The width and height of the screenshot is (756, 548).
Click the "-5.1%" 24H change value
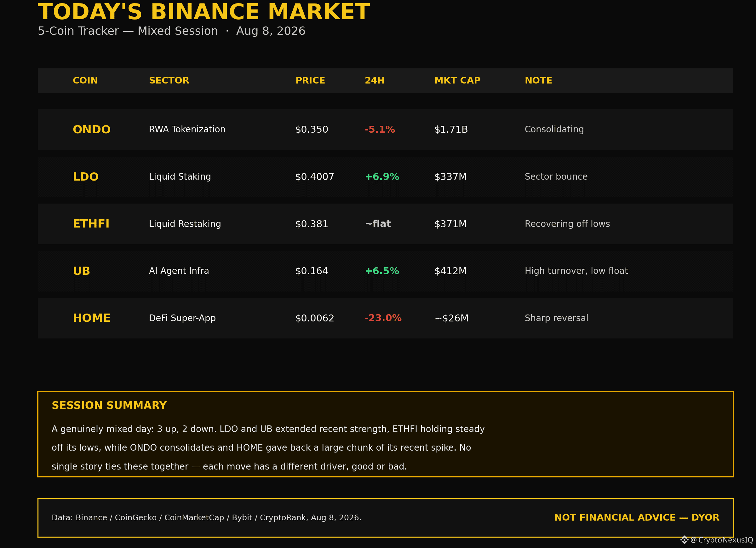tap(380, 130)
